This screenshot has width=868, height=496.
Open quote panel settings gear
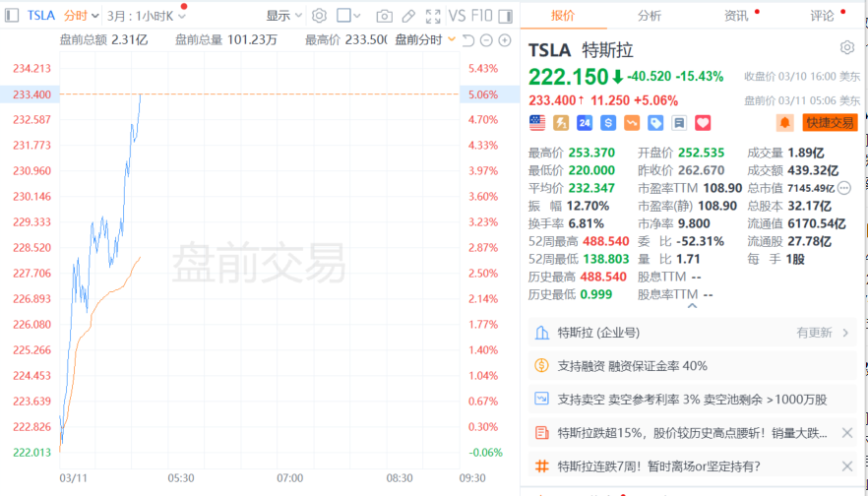[847, 47]
